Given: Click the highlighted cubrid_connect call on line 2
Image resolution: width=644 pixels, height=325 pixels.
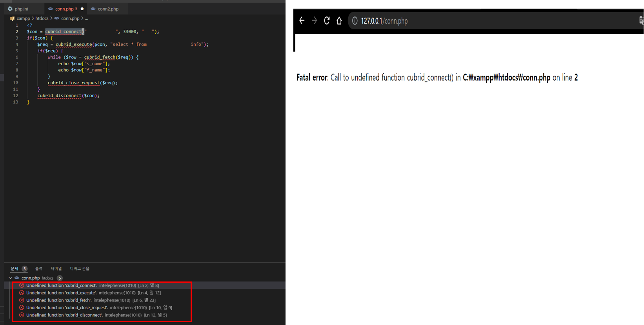Looking at the screenshot, I should click(x=63, y=31).
